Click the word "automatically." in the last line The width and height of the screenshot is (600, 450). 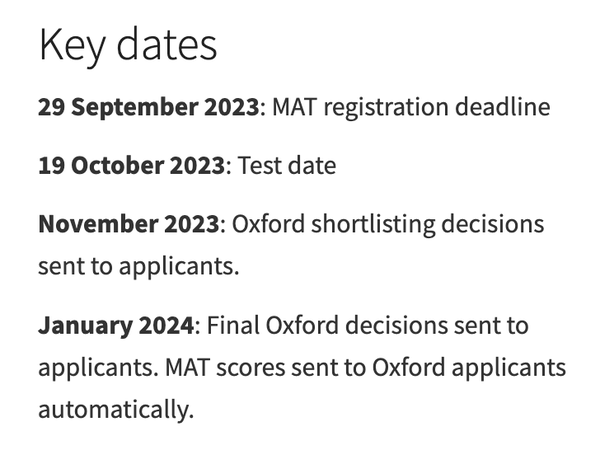(x=113, y=409)
